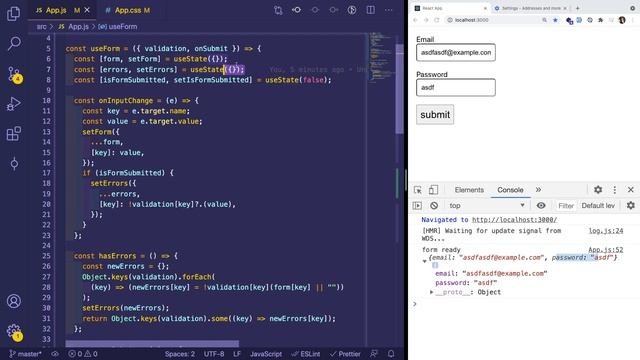
Task: Click the submit button on the form
Action: (x=435, y=115)
